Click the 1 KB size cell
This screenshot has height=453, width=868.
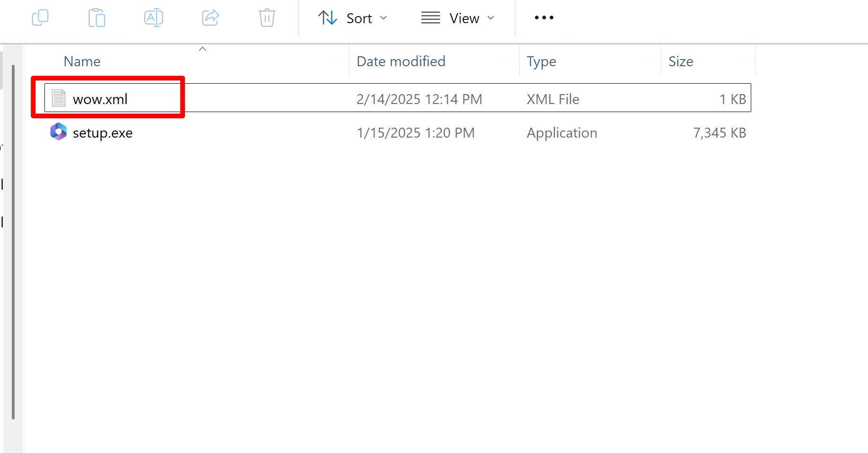tap(733, 99)
